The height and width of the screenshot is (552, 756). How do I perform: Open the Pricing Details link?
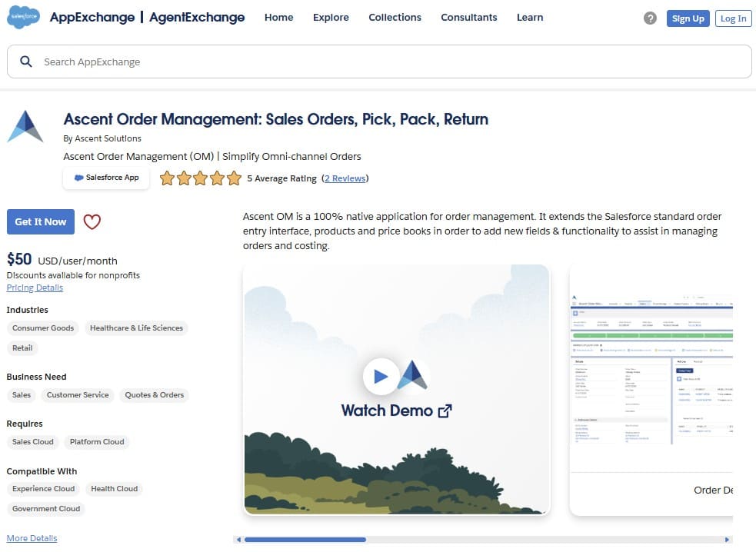[x=35, y=288]
